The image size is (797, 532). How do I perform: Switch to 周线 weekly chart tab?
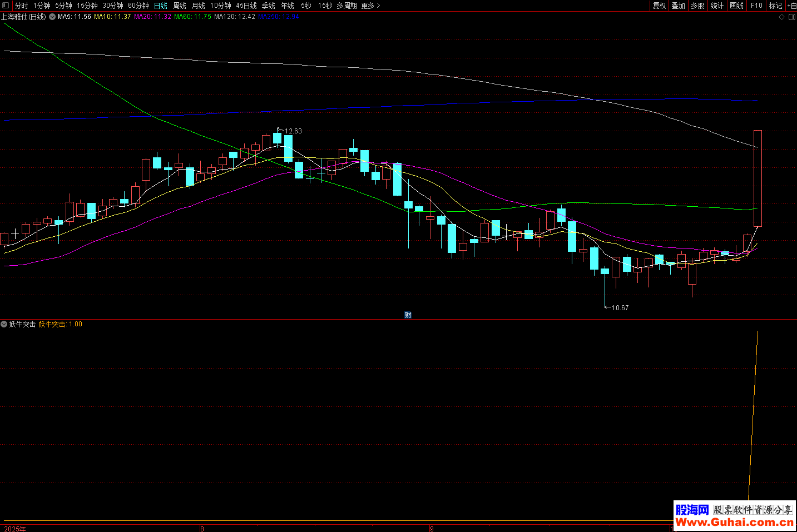pos(180,6)
